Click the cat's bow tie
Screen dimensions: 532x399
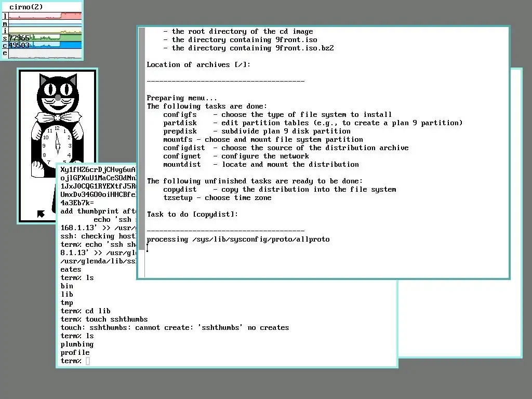(58, 118)
